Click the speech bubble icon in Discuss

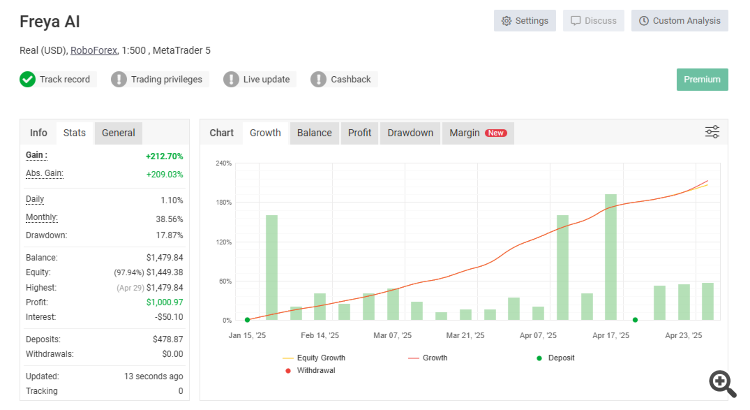pos(576,21)
